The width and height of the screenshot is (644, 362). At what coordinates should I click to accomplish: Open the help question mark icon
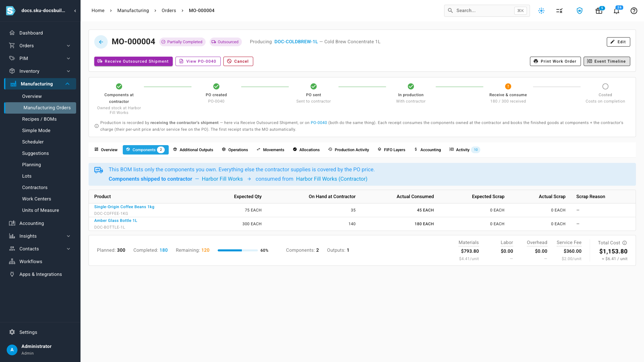tap(634, 11)
